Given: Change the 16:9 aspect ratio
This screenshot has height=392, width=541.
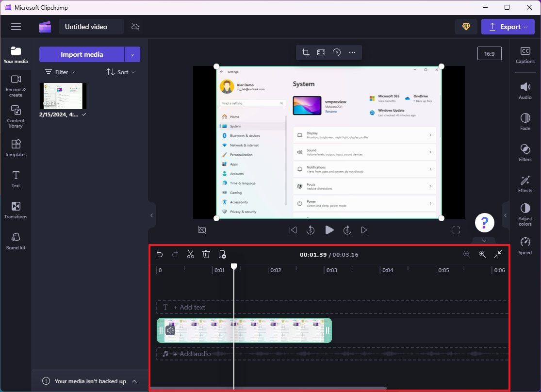Looking at the screenshot, I should [489, 53].
